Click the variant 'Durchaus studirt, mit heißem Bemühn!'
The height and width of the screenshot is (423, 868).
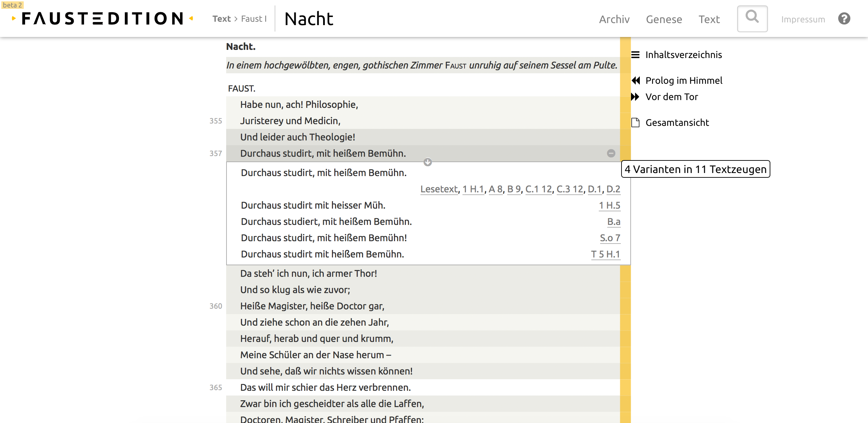click(324, 238)
